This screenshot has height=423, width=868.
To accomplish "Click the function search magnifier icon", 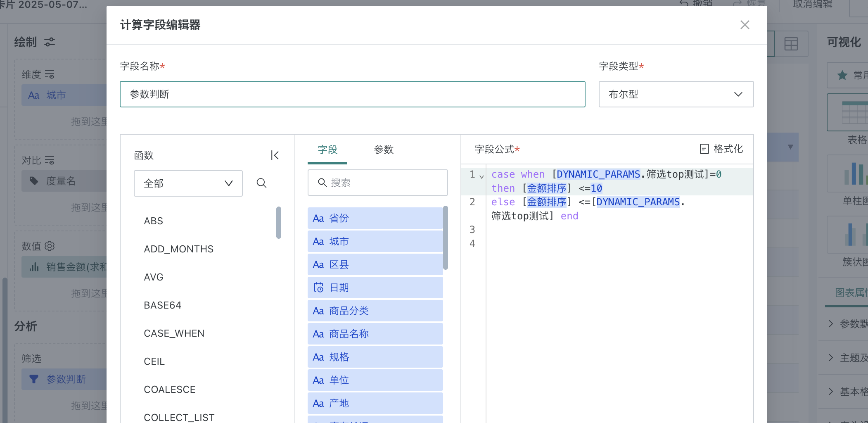I will coord(261,183).
